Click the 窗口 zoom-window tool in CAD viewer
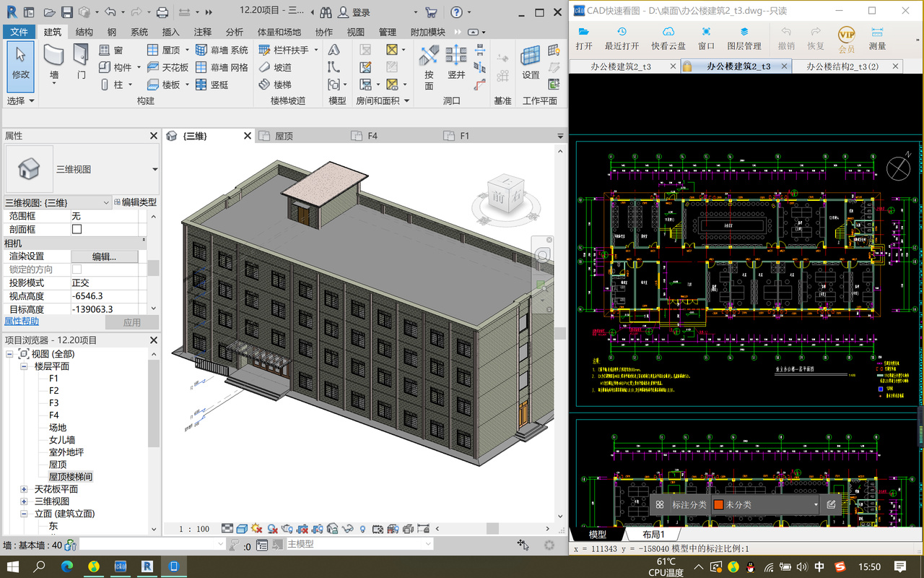The height and width of the screenshot is (578, 924). point(706,38)
